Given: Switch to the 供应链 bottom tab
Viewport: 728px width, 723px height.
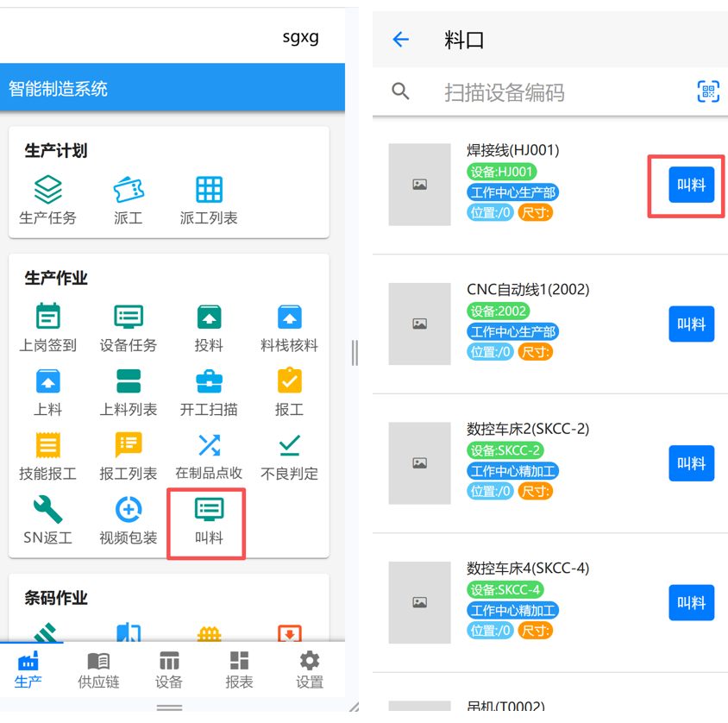Looking at the screenshot, I should [98, 670].
